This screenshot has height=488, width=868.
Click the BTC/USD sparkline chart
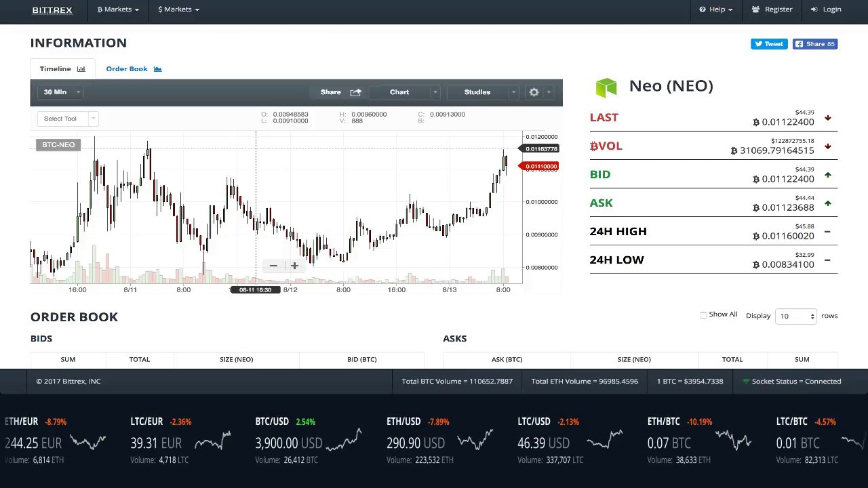point(343,441)
